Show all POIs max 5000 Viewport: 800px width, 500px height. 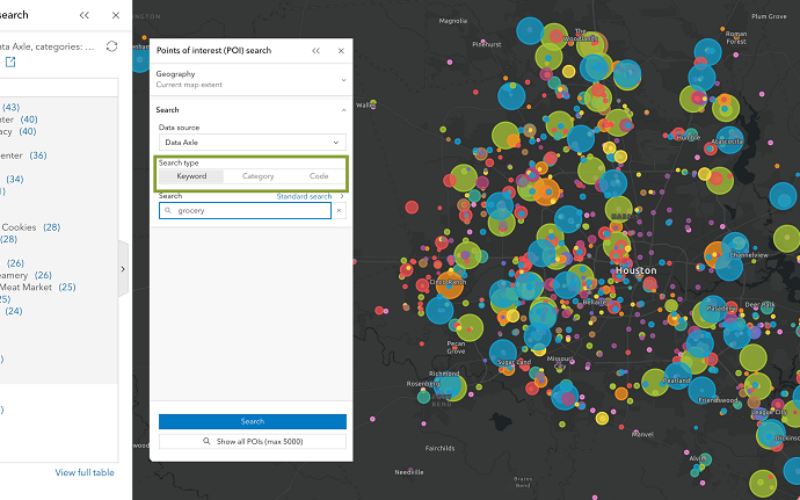(x=253, y=441)
